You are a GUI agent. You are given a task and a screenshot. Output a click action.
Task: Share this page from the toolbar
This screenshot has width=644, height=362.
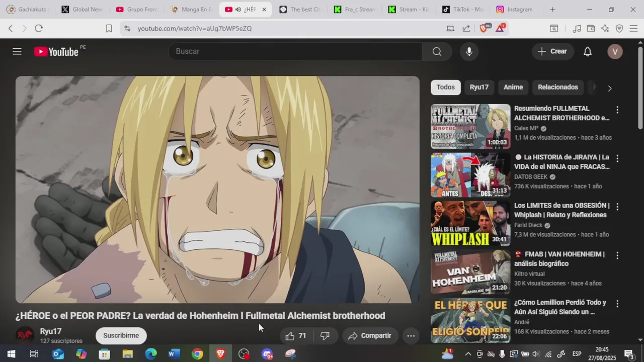click(466, 29)
